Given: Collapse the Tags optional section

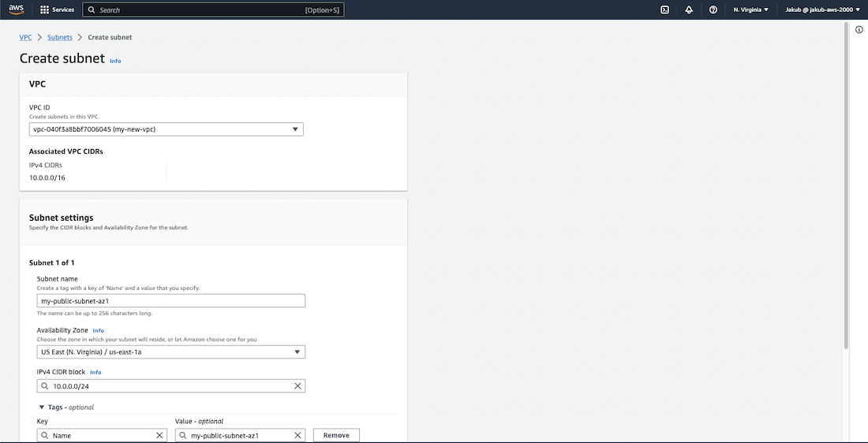Looking at the screenshot, I should [42, 408].
